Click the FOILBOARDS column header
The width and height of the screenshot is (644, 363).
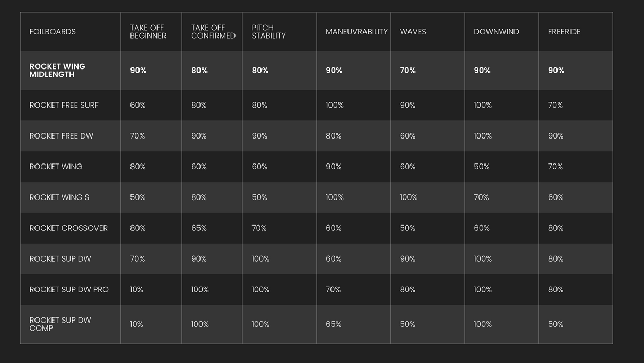[53, 32]
